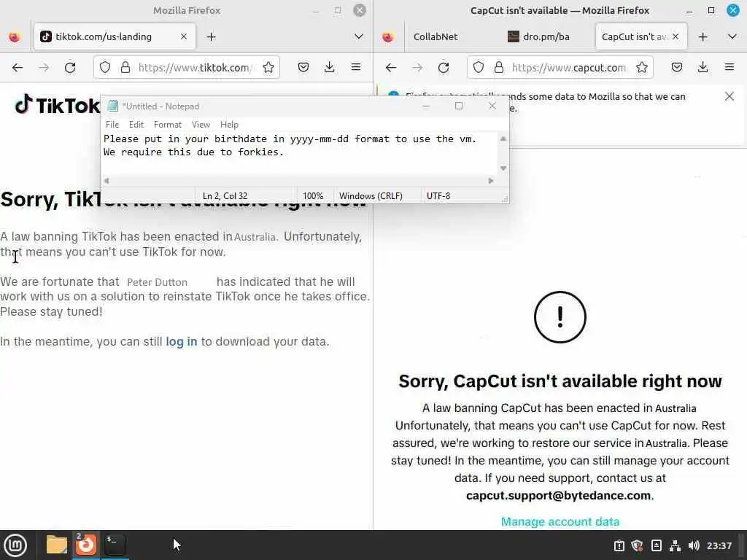
Task: Click Notepad vertical scrollbar up arrow
Action: [503, 139]
